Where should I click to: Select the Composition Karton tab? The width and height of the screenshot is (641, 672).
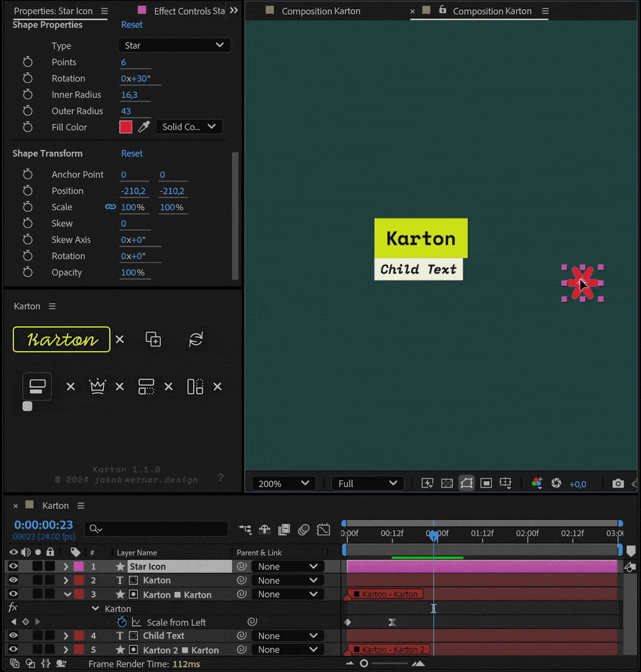click(494, 11)
